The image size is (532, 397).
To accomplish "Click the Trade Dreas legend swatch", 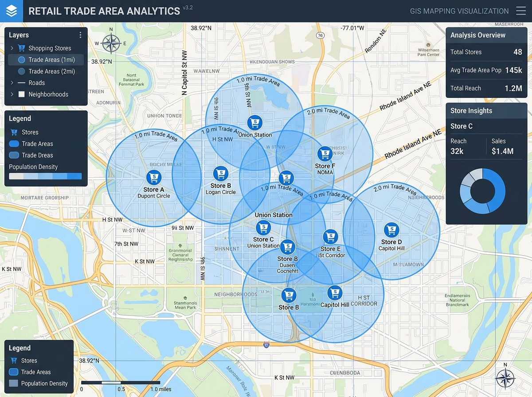I will pyautogui.click(x=14, y=155).
